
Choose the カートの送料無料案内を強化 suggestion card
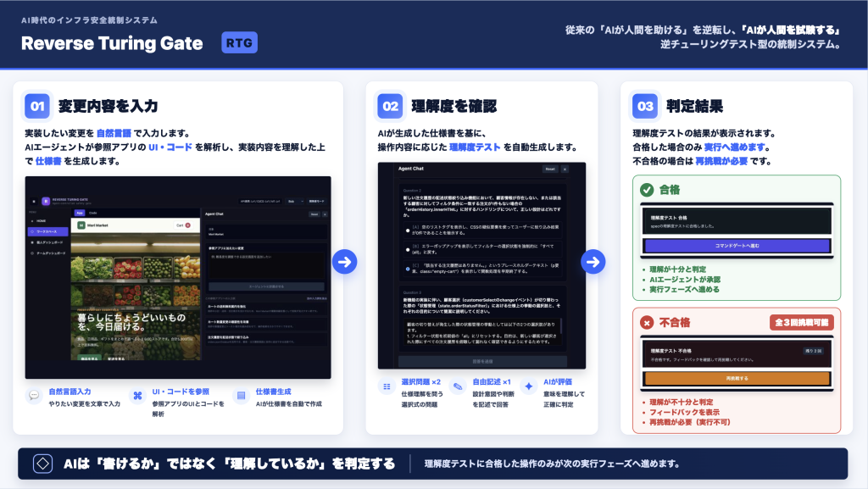point(267,308)
